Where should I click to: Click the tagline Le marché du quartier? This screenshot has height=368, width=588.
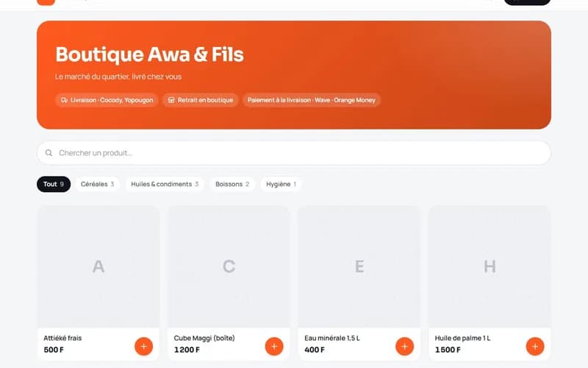[118, 77]
